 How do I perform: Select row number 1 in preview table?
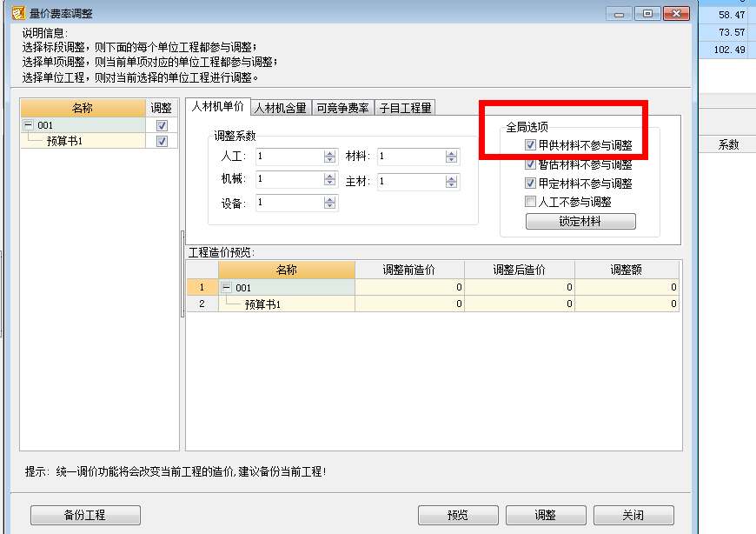(202, 288)
